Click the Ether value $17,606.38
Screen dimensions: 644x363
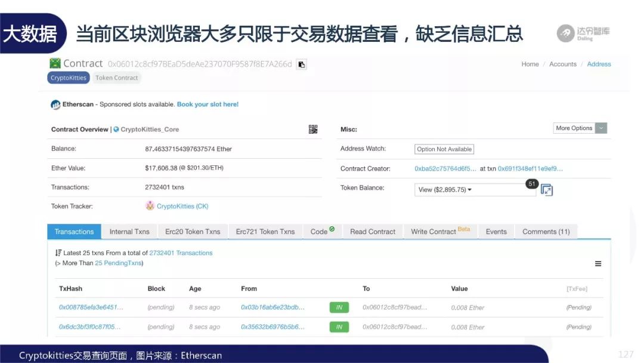[161, 168]
